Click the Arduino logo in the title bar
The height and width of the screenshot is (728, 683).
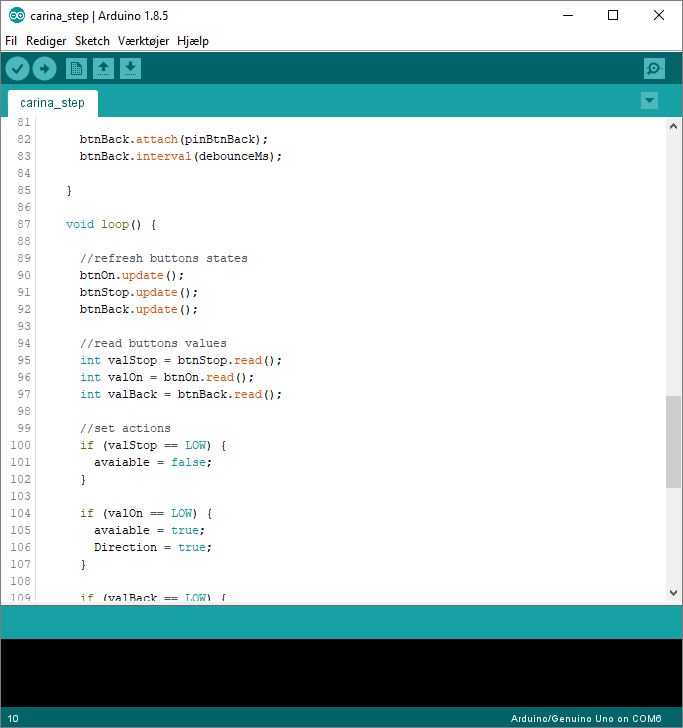tap(17, 16)
